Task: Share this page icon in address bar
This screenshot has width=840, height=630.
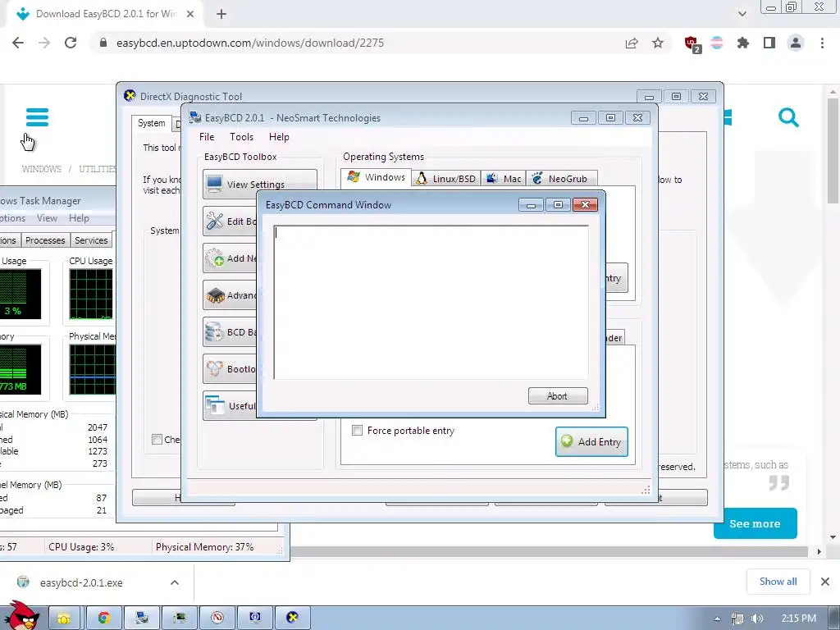Action: pos(632,43)
